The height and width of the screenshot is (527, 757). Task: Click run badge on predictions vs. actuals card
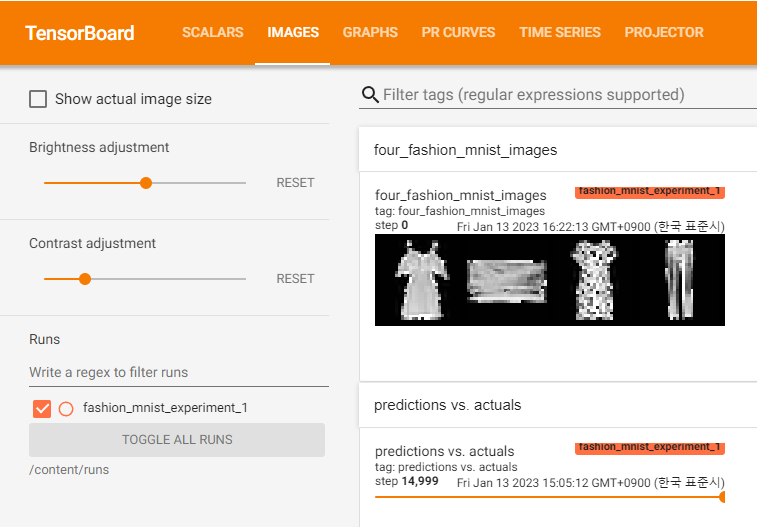coord(650,448)
